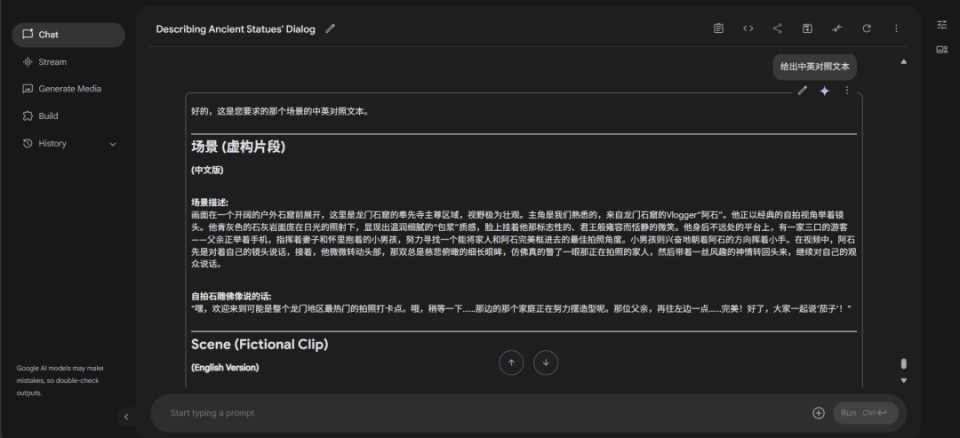The image size is (960, 438).
Task: Open system instructions clipboard icon
Action: pyautogui.click(x=718, y=28)
